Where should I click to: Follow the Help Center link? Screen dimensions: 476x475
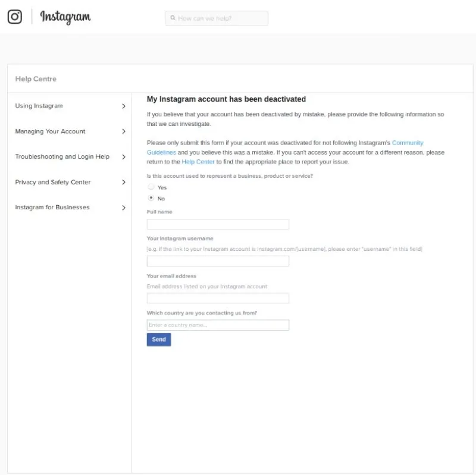pos(198,162)
